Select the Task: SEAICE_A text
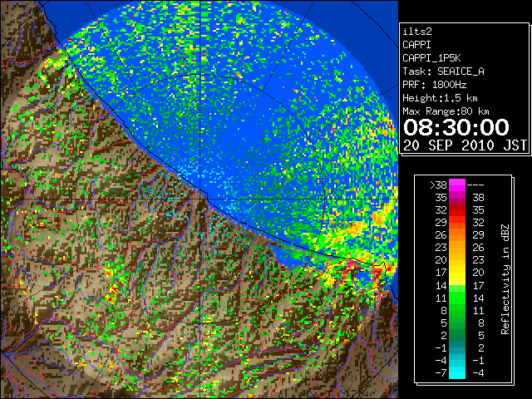Viewport: 532px width, 399px height. [443, 71]
